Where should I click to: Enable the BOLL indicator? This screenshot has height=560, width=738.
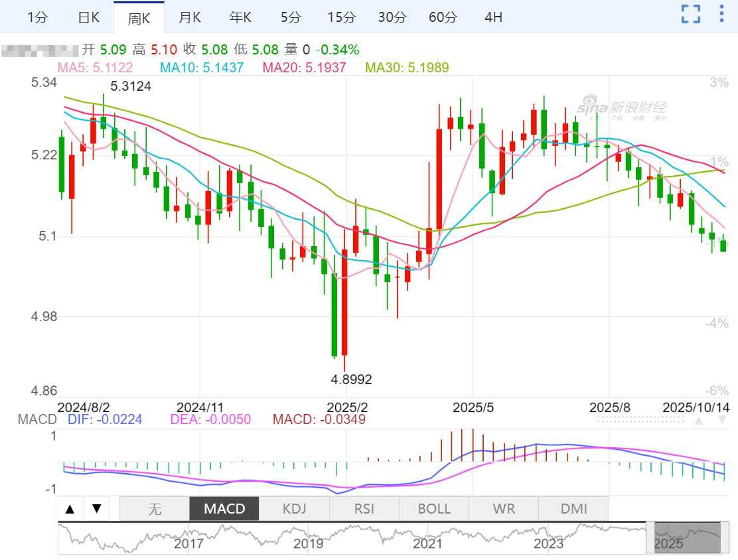[434, 509]
